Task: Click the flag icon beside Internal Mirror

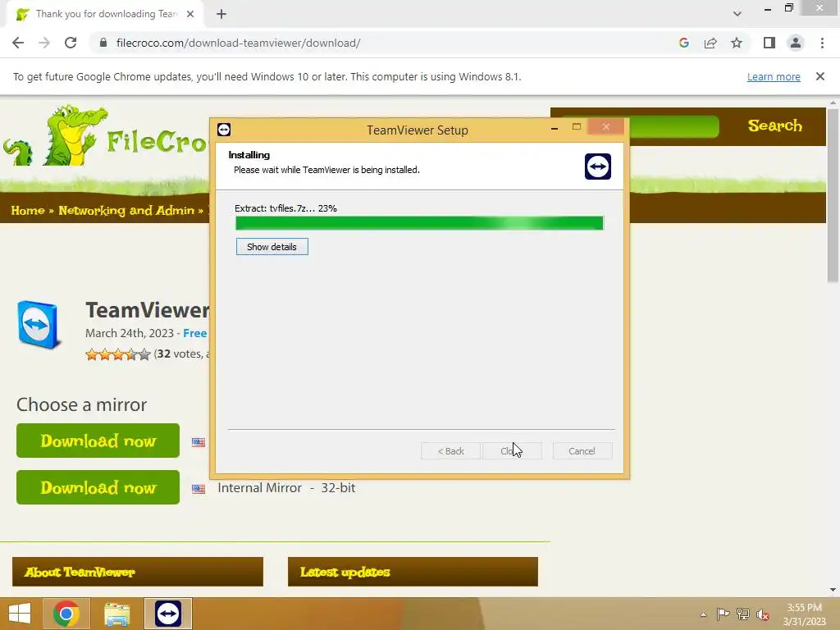Action: tap(199, 489)
